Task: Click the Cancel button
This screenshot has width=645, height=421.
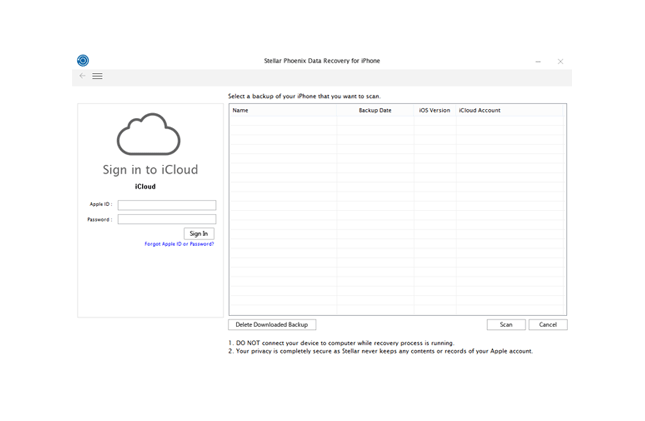Action: 548,325
